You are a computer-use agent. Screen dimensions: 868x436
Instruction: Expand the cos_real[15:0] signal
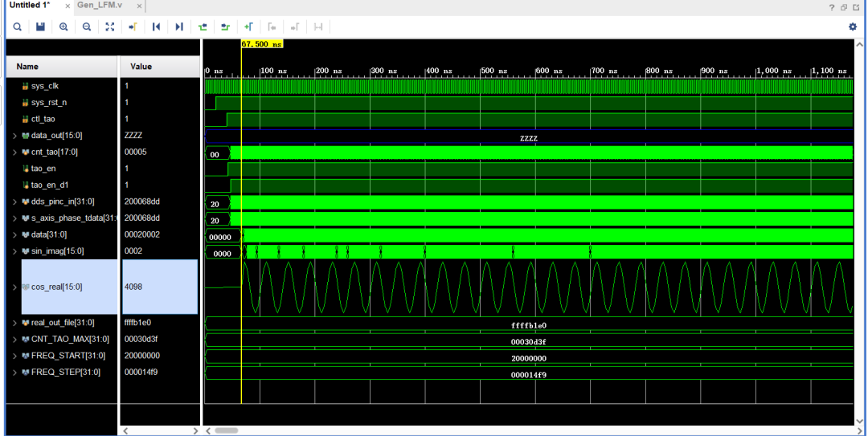click(15, 287)
